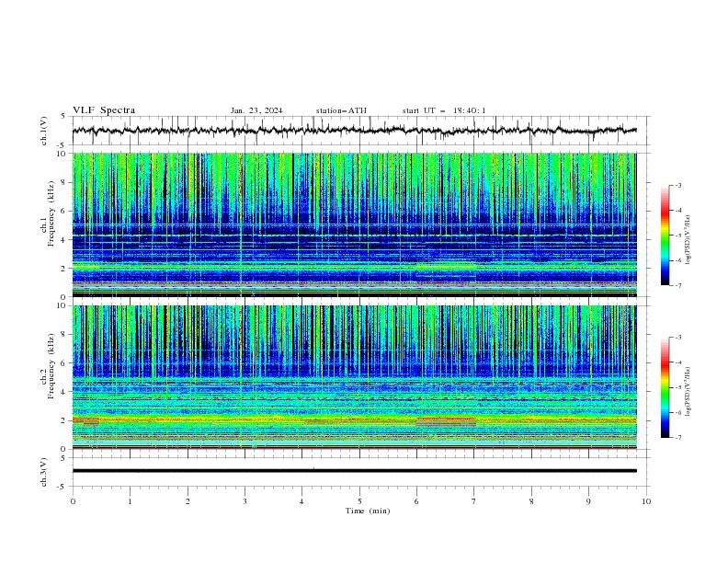Click the "station=ATH" label
The image size is (728, 563).
[x=341, y=110]
